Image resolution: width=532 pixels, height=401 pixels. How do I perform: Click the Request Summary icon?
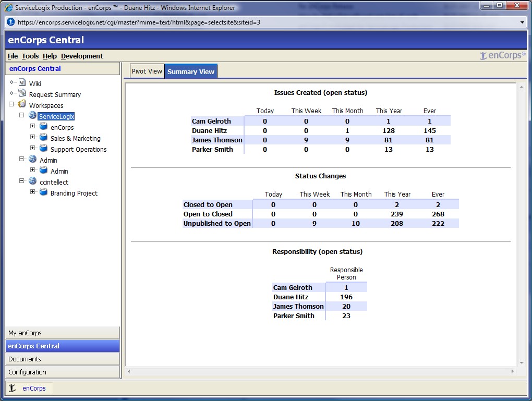coord(22,93)
